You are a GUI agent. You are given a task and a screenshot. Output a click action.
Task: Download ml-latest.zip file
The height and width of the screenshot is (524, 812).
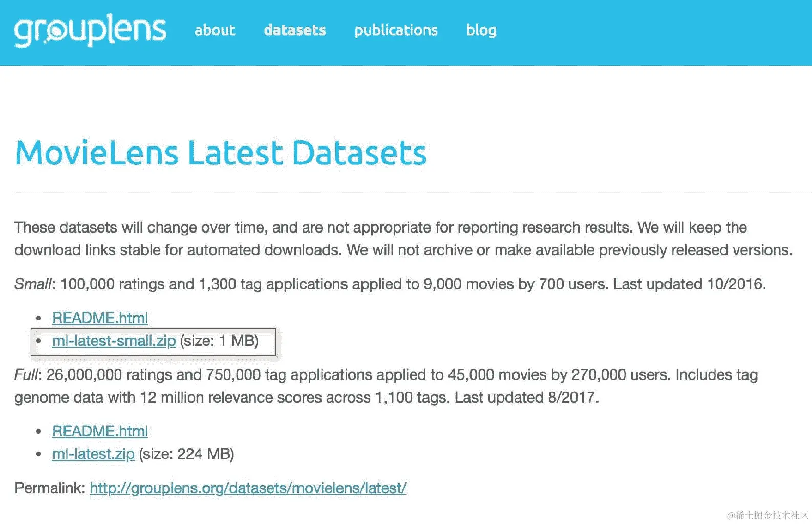[93, 454]
